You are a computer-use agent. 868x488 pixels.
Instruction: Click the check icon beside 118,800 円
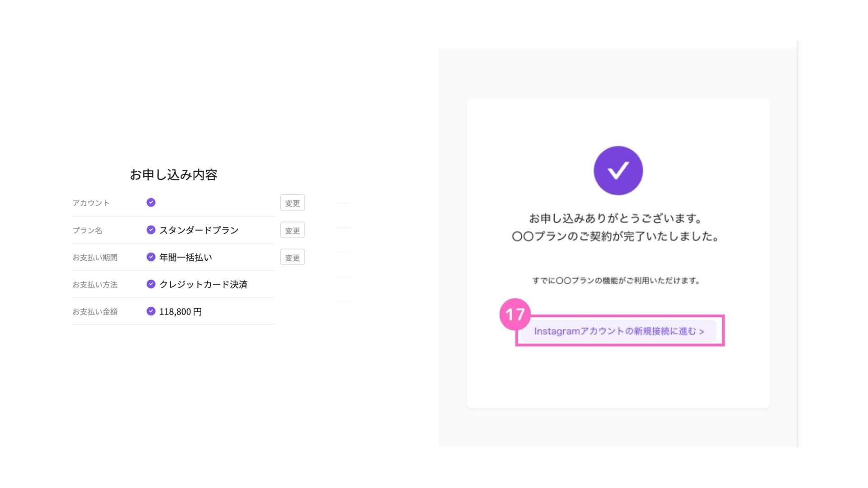(151, 311)
